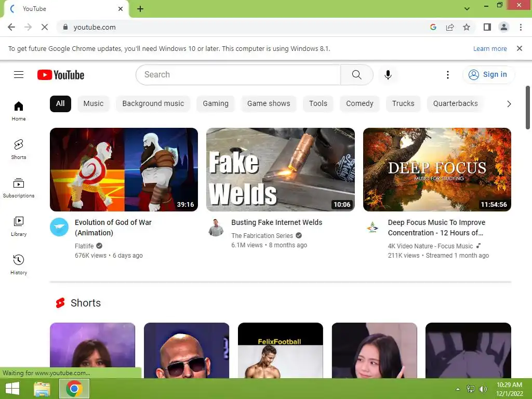
Task: Click title Busting Fake Internet Welds
Action: 276,222
